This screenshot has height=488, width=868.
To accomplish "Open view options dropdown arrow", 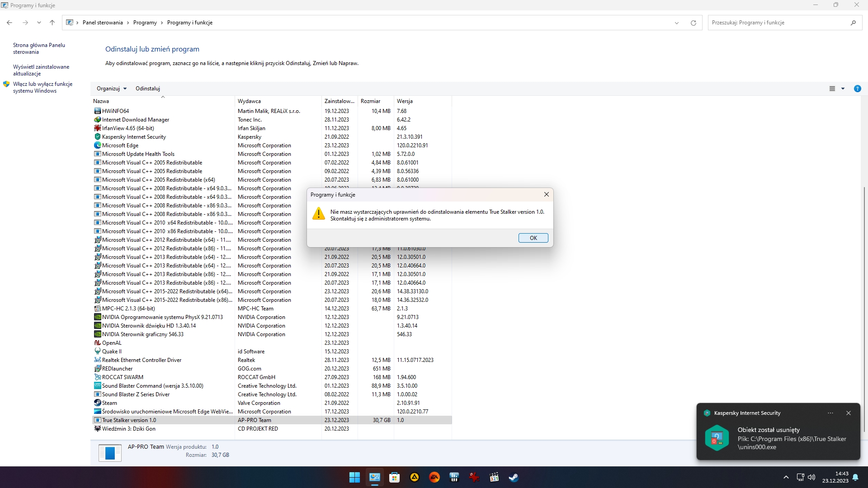I will coord(843,89).
